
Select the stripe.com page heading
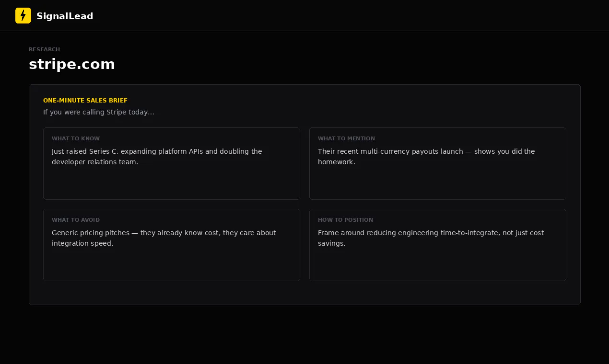click(x=72, y=64)
